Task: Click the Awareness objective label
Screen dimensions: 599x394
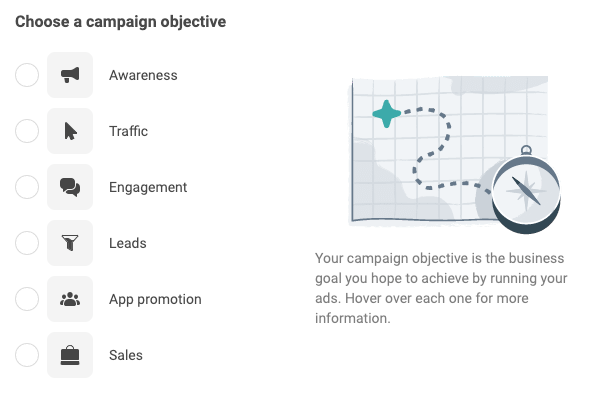Action: pos(143,75)
